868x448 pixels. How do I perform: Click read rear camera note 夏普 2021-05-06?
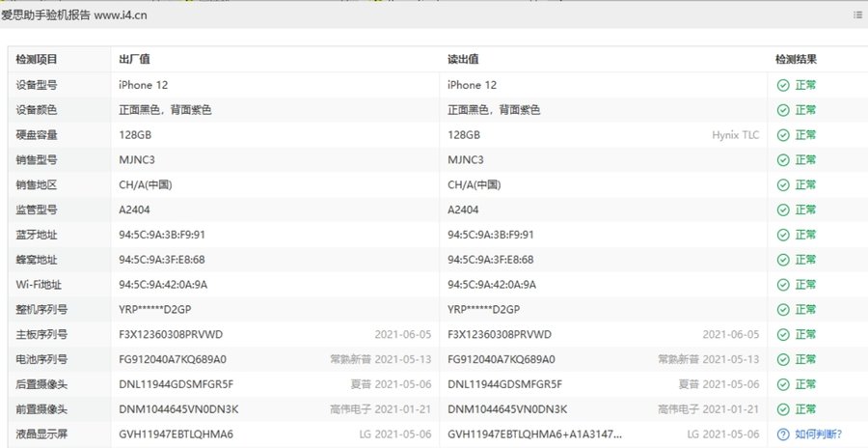click(x=719, y=384)
